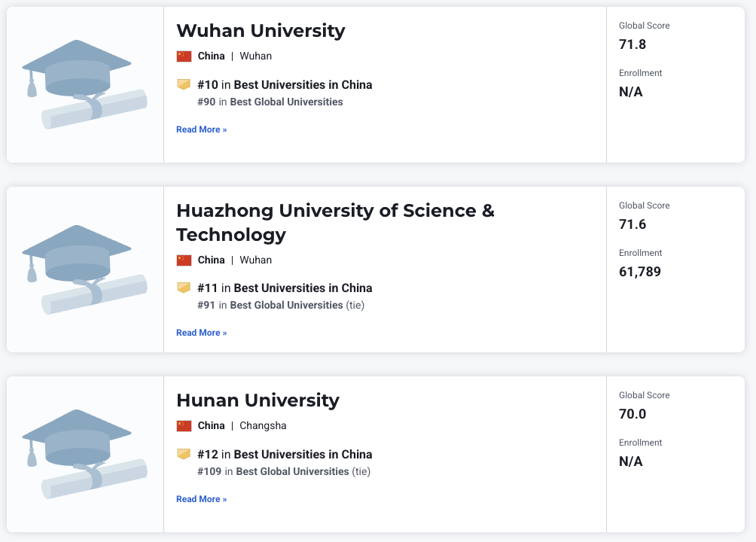
Task: Click the gold badge icon beside #10 ranking
Action: (184, 84)
